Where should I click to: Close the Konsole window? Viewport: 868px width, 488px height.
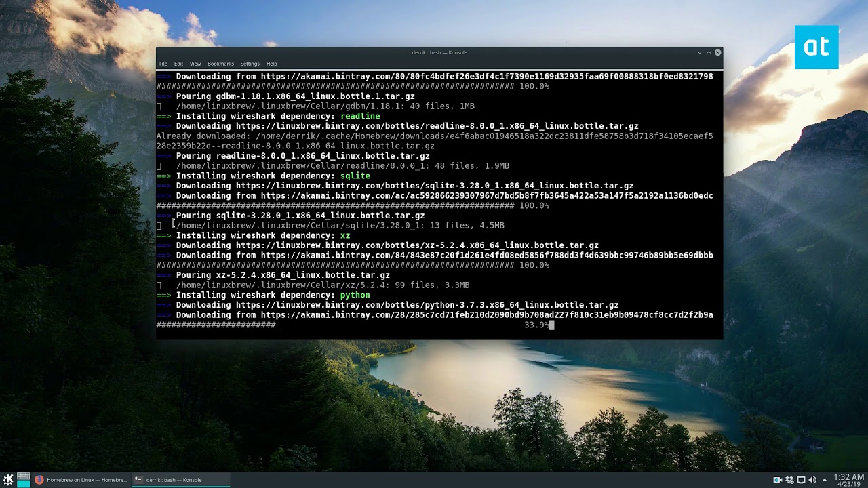pos(717,52)
